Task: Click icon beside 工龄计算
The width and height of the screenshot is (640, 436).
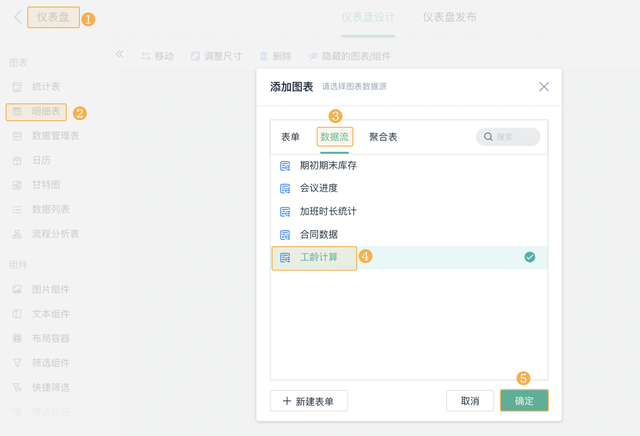Action: tap(285, 258)
